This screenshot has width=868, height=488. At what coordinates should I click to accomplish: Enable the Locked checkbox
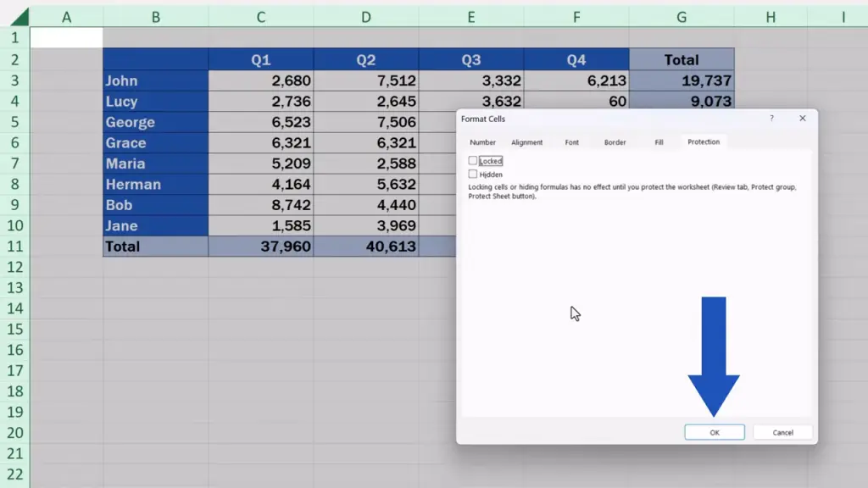pyautogui.click(x=473, y=161)
